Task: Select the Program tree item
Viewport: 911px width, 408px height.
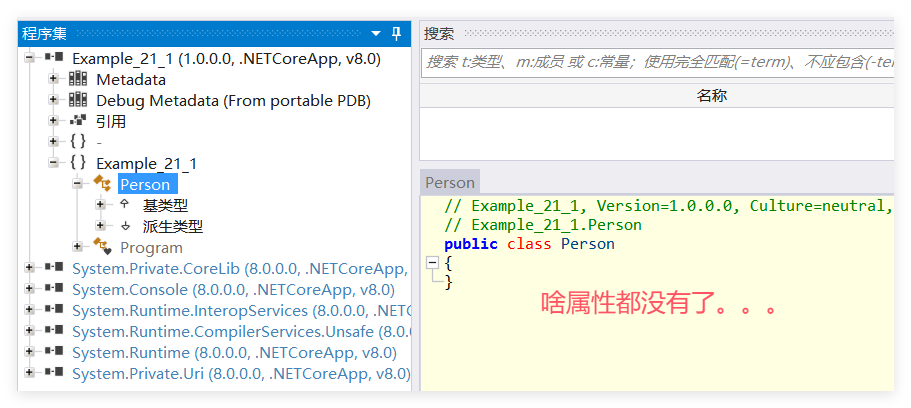Action: (151, 248)
